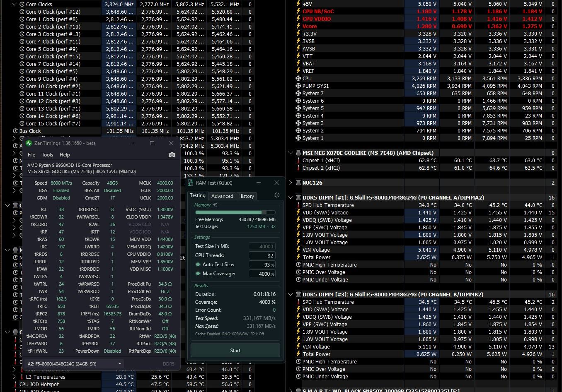Click thermometer icon of L3 Temperatures row
Screen dimensions: 562x392
pyautogui.click(x=22, y=377)
